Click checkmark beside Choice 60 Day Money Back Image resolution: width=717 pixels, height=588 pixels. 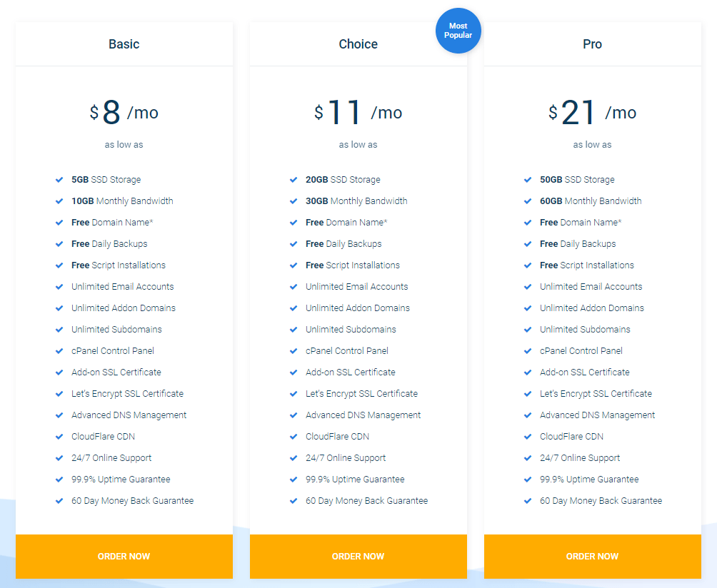pos(294,501)
